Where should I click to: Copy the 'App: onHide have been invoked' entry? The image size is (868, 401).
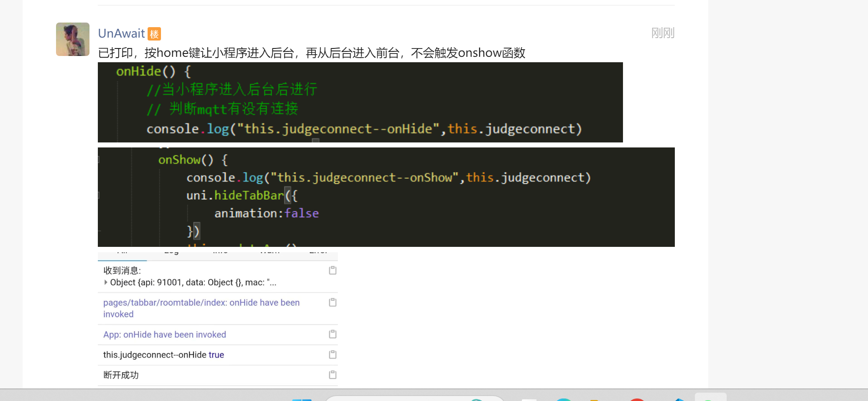coord(333,334)
